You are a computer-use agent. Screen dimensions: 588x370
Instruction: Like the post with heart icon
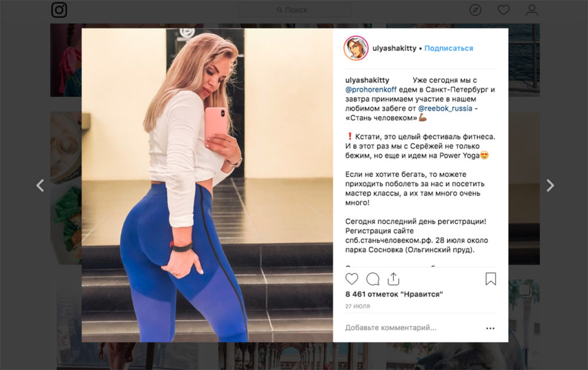352,279
